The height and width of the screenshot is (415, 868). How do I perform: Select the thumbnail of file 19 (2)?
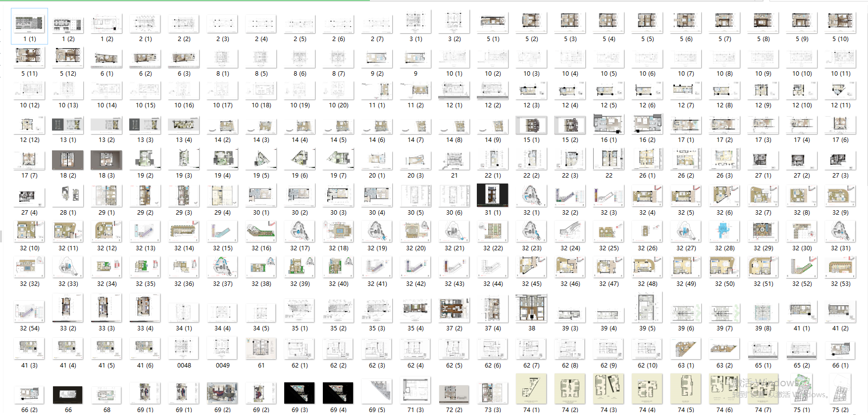145,159
